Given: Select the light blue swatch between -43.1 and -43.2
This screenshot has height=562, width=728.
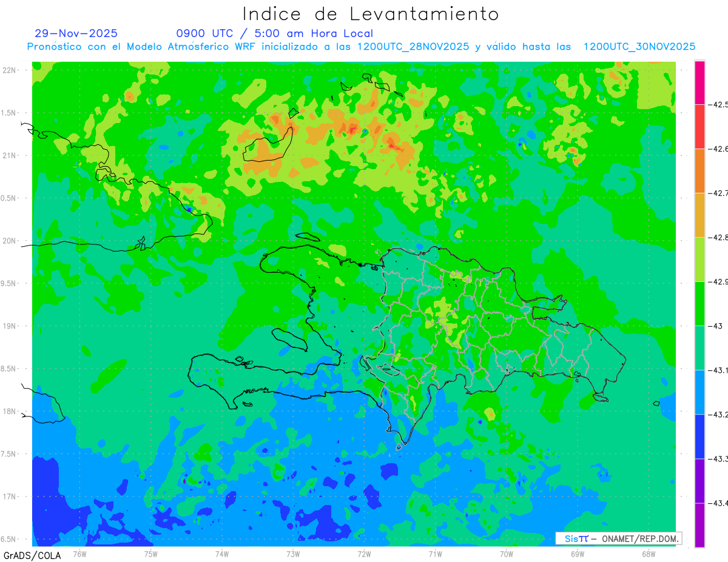Looking at the screenshot, I should pyautogui.click(x=699, y=392).
